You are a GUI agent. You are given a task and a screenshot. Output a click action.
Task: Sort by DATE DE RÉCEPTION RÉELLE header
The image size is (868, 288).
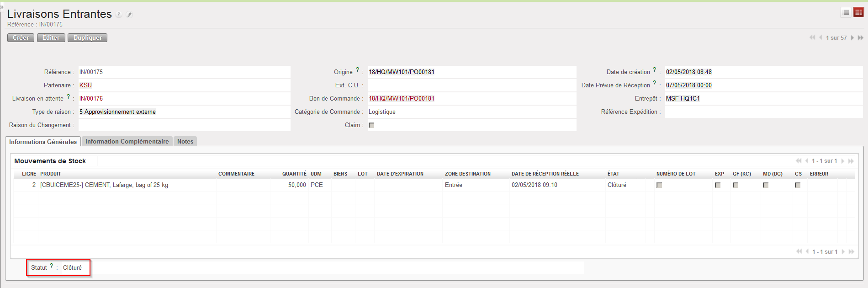click(545, 174)
